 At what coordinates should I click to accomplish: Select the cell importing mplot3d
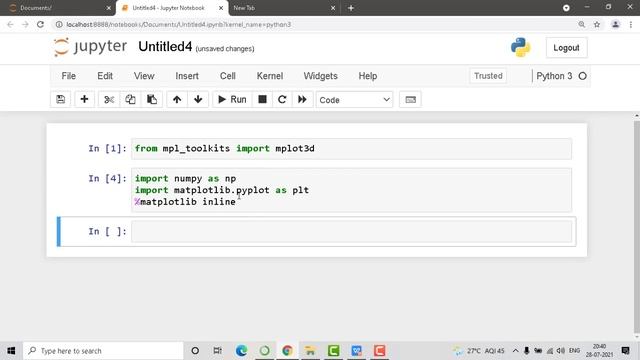351,149
